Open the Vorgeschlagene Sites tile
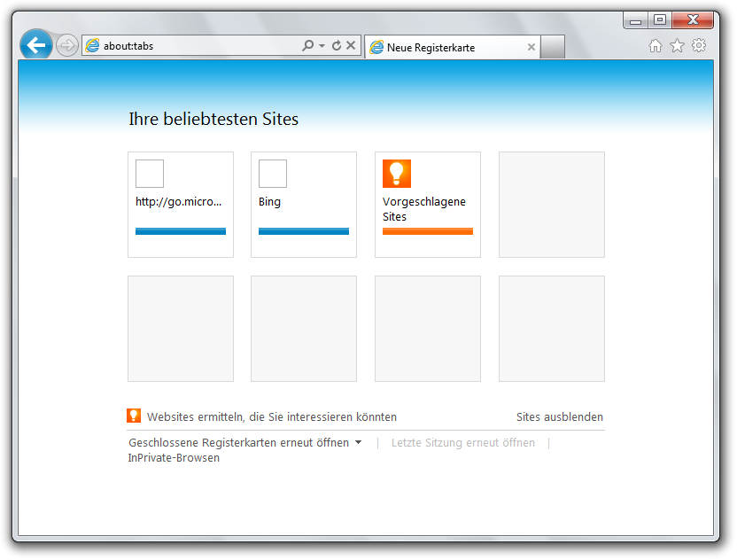Screen dimensions: 737x560 tap(428, 205)
